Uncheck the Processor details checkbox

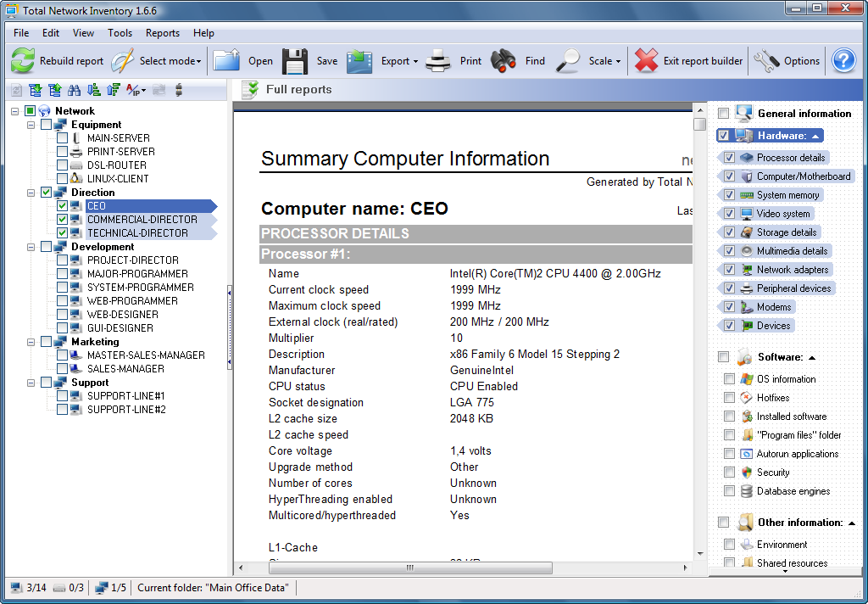click(x=729, y=158)
